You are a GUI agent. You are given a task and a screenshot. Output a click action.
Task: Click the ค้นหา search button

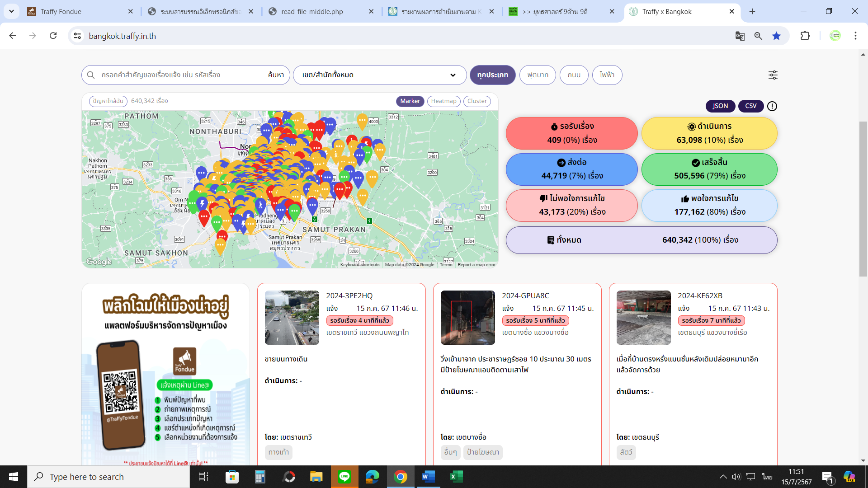tap(276, 75)
